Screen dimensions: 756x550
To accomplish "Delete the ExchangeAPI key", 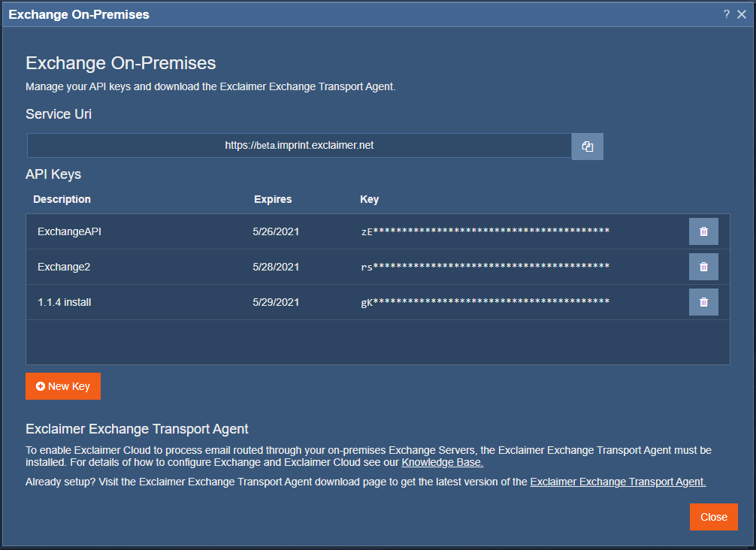I will pos(703,231).
